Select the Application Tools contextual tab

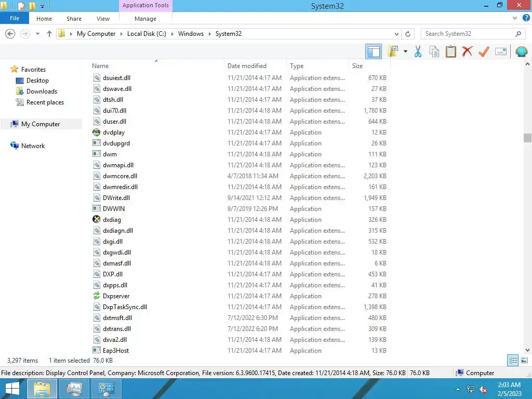(x=145, y=5)
